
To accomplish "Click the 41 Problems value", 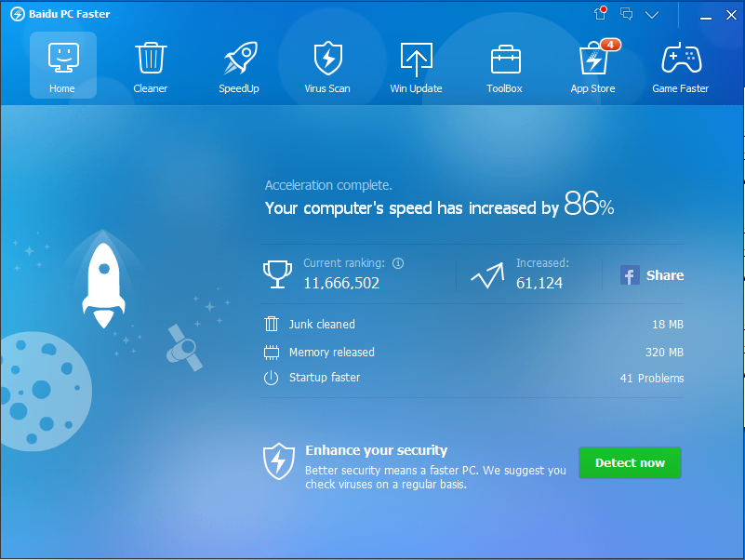I will tap(652, 379).
